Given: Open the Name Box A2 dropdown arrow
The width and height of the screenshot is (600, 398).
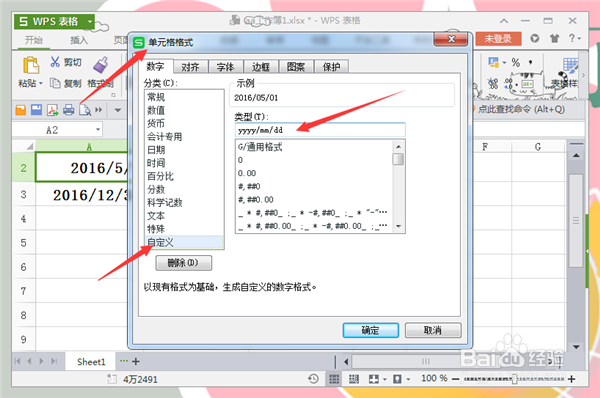Looking at the screenshot, I should pyautogui.click(x=98, y=130).
